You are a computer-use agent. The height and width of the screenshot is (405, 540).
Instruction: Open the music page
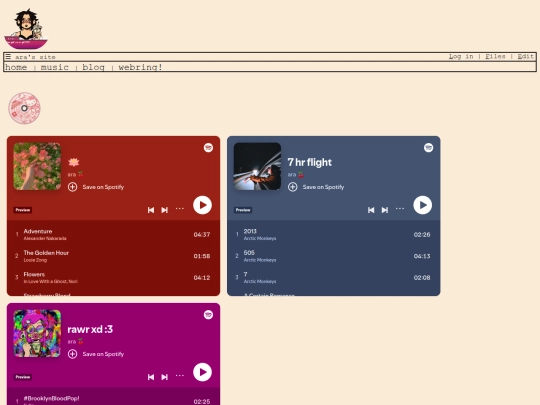[x=55, y=67]
